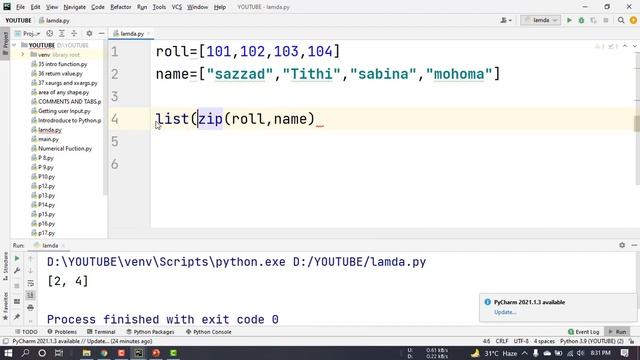Open PyCharm from the taskbar
Viewport: 640px width, 360px height.
[x=138, y=353]
